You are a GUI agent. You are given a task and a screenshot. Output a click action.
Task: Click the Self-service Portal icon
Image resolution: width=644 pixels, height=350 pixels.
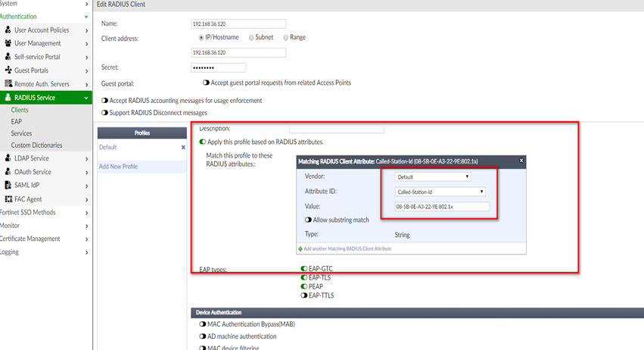point(8,57)
